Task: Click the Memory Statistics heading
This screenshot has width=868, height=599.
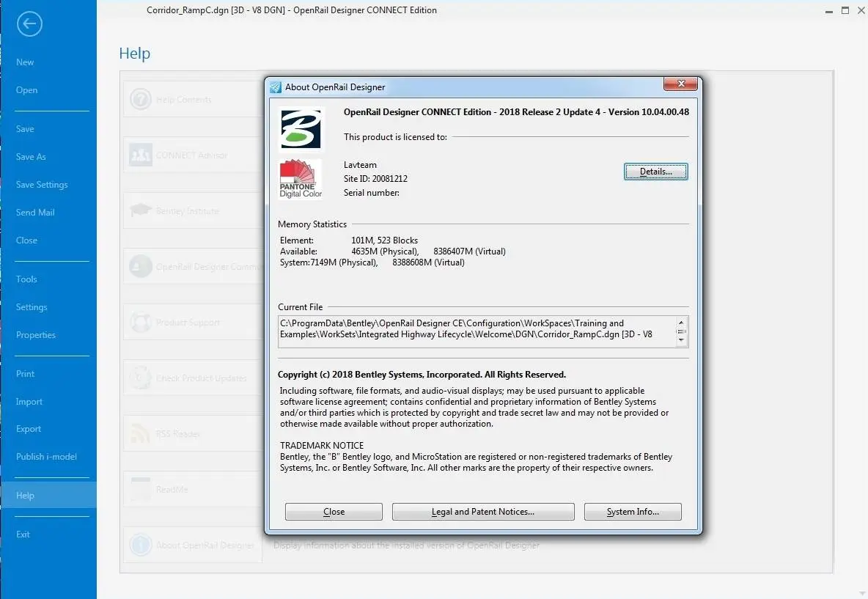Action: [312, 224]
